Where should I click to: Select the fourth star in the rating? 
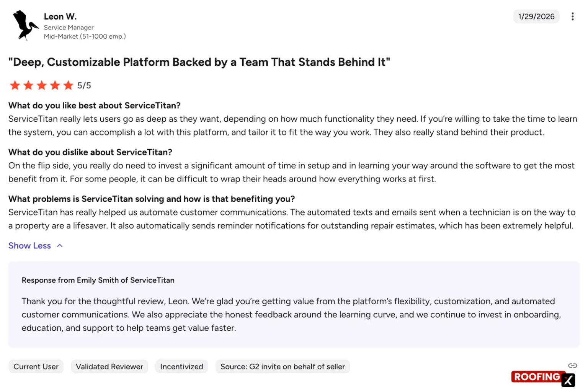(55, 85)
